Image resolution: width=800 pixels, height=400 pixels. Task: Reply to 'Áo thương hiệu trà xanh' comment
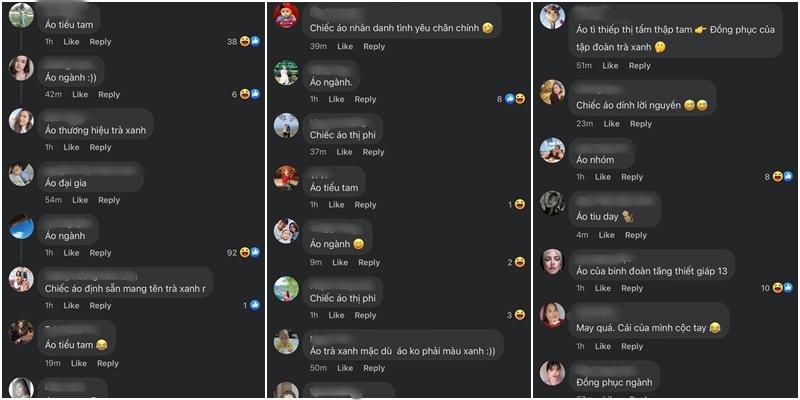(100, 147)
